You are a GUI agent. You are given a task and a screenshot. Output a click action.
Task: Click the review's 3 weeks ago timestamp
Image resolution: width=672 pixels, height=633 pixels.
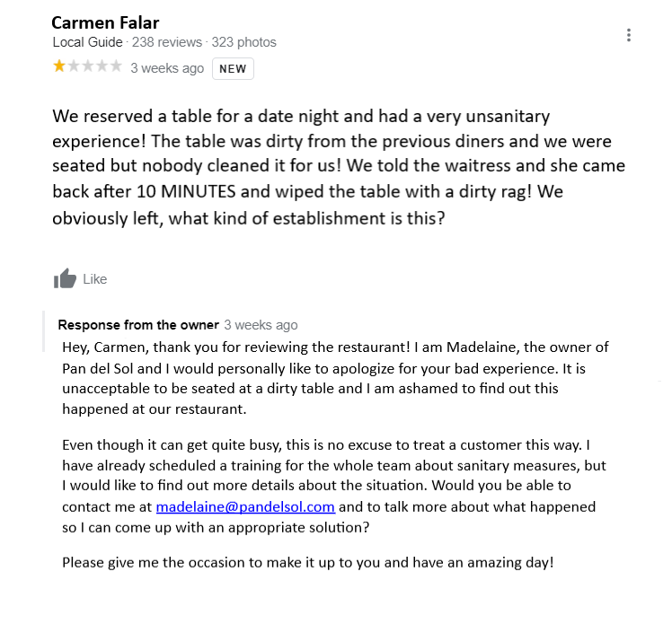(x=167, y=68)
